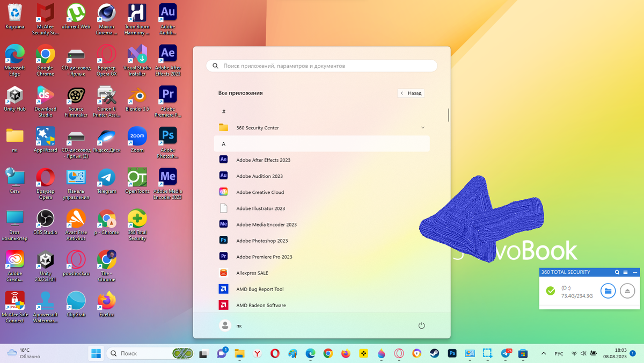
Task: Open Microsoft Store from the taskbar
Action: click(x=523, y=353)
